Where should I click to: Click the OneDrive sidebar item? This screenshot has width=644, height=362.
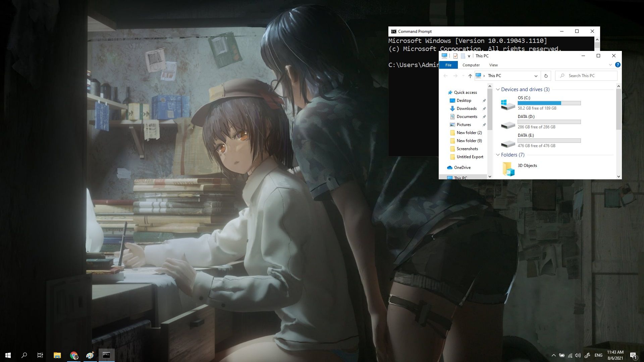462,167
